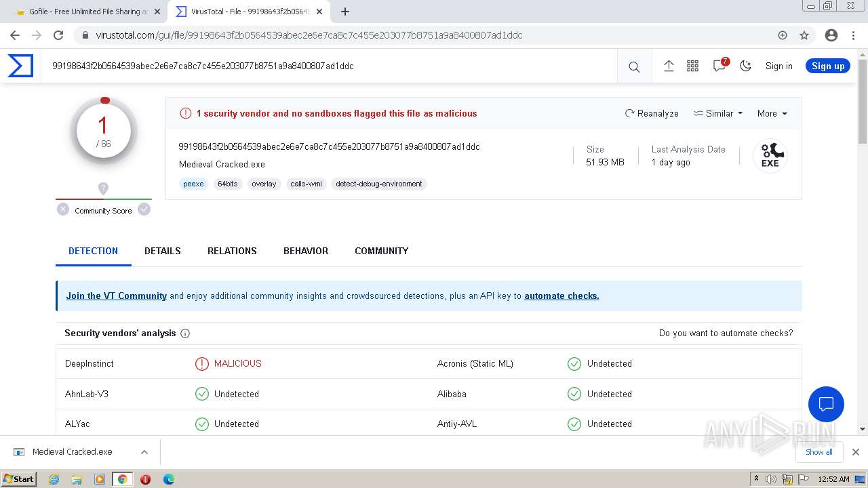Open Chrome menu three dots

tap(853, 35)
